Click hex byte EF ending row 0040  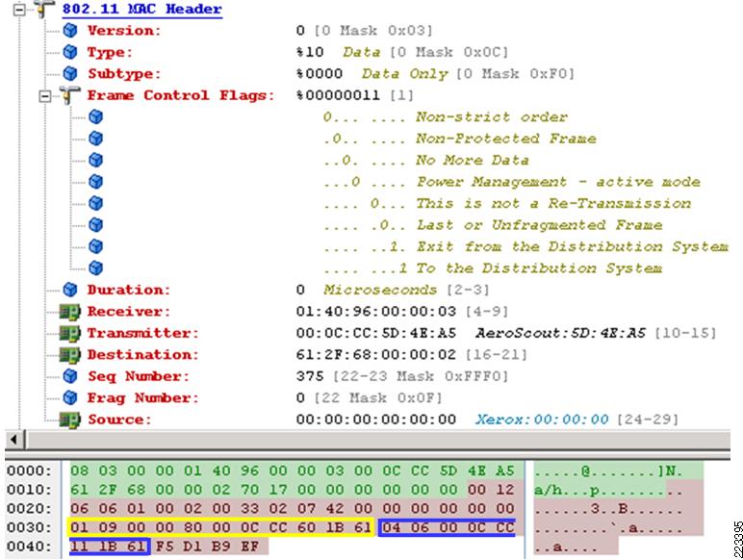coord(249,547)
